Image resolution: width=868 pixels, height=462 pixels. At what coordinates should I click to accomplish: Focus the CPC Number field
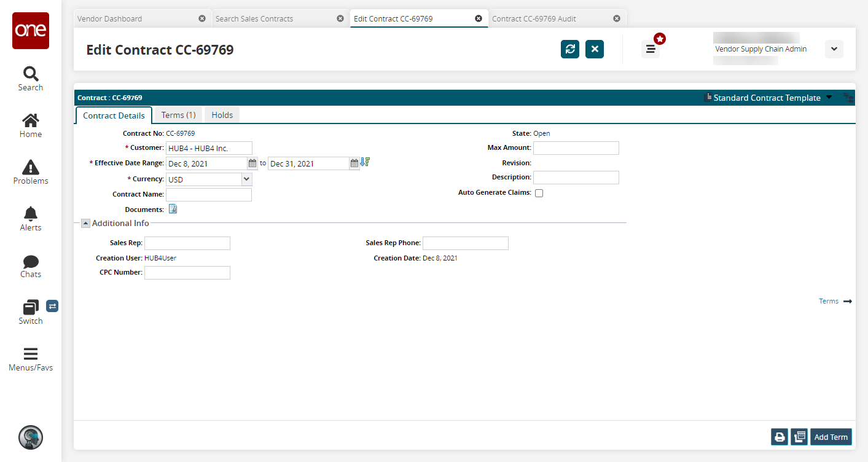[187, 273]
